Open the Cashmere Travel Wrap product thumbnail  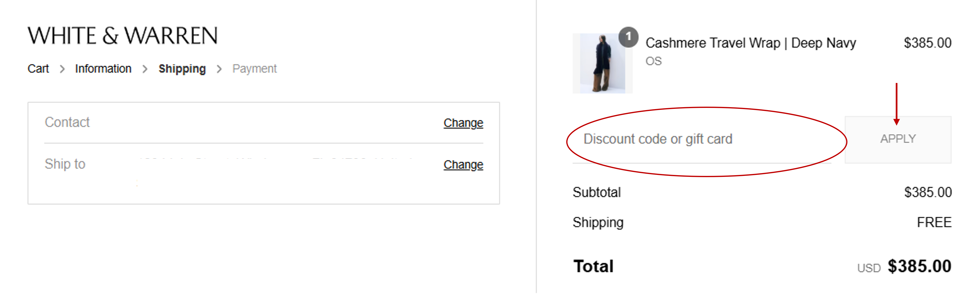click(602, 64)
